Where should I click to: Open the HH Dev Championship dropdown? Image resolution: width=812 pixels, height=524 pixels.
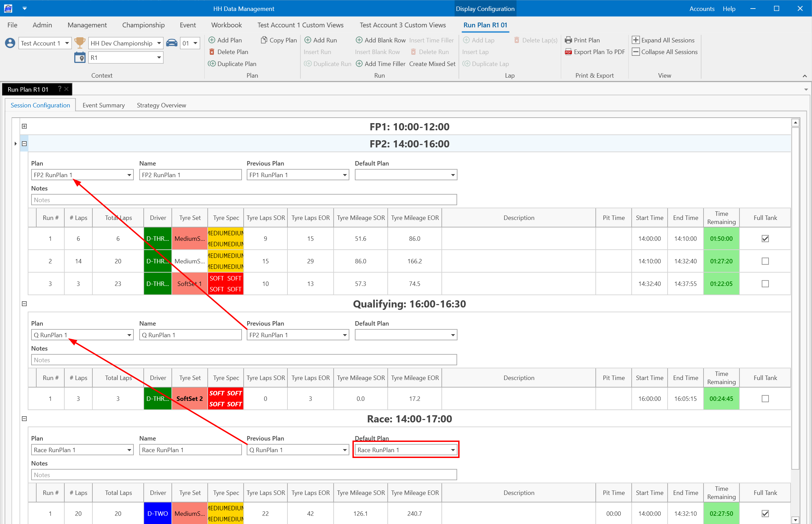click(159, 43)
